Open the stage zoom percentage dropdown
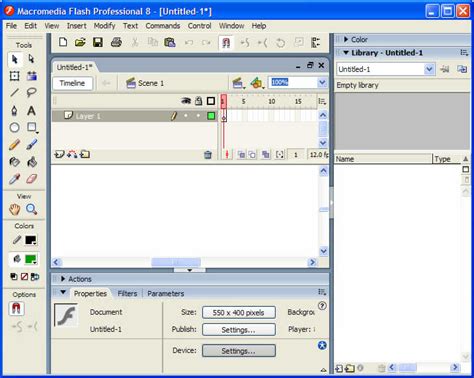The width and height of the screenshot is (474, 378). point(322,82)
